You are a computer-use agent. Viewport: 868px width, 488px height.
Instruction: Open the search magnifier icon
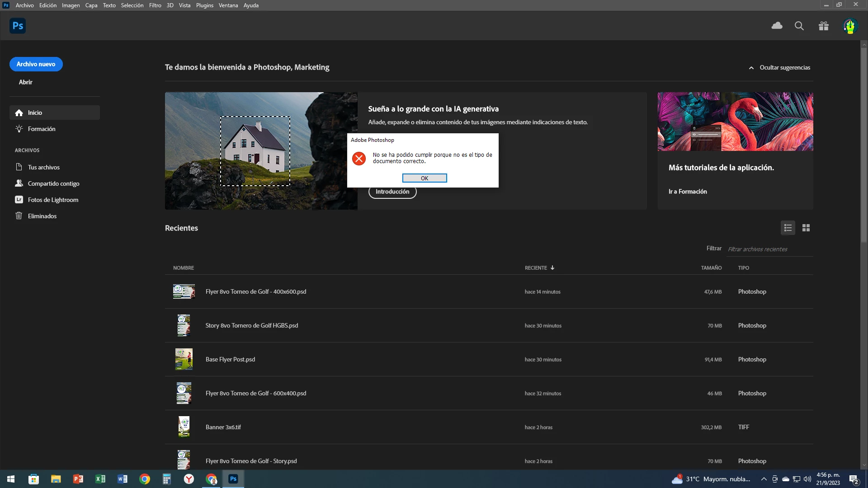click(x=799, y=26)
